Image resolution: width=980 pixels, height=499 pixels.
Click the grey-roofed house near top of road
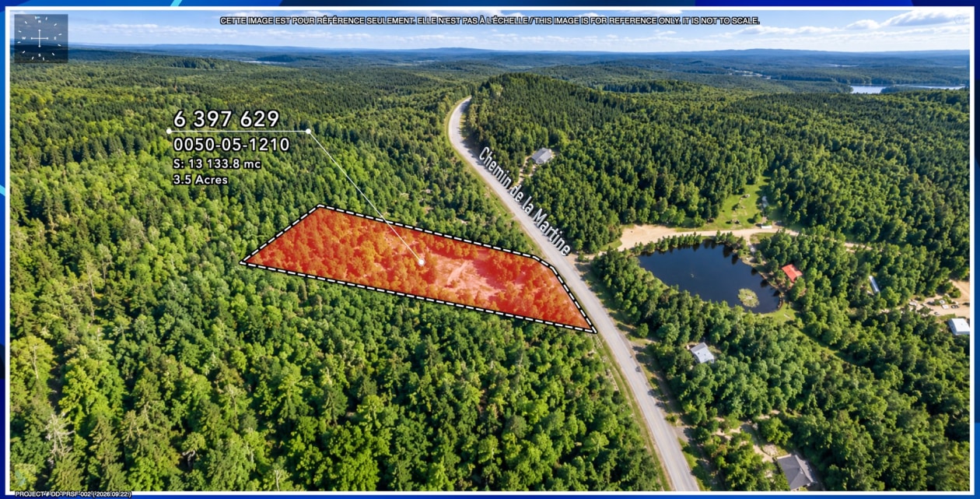click(x=542, y=156)
